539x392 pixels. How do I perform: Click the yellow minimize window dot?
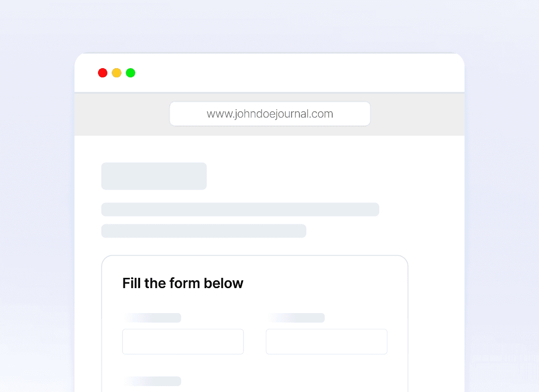(x=117, y=73)
